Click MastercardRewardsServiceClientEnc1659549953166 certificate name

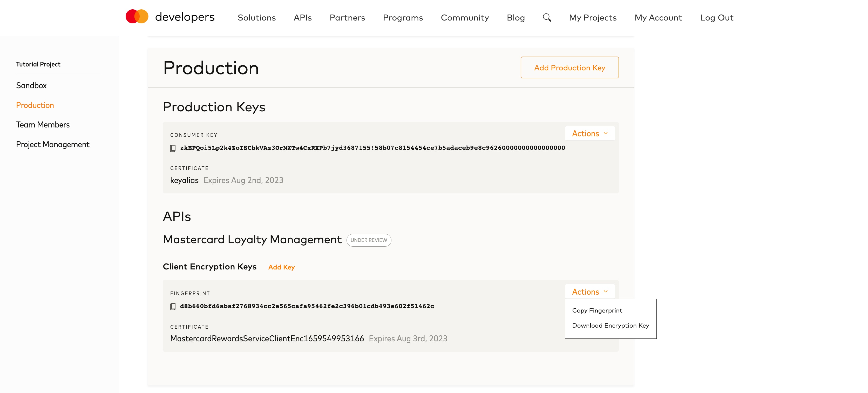(267, 338)
